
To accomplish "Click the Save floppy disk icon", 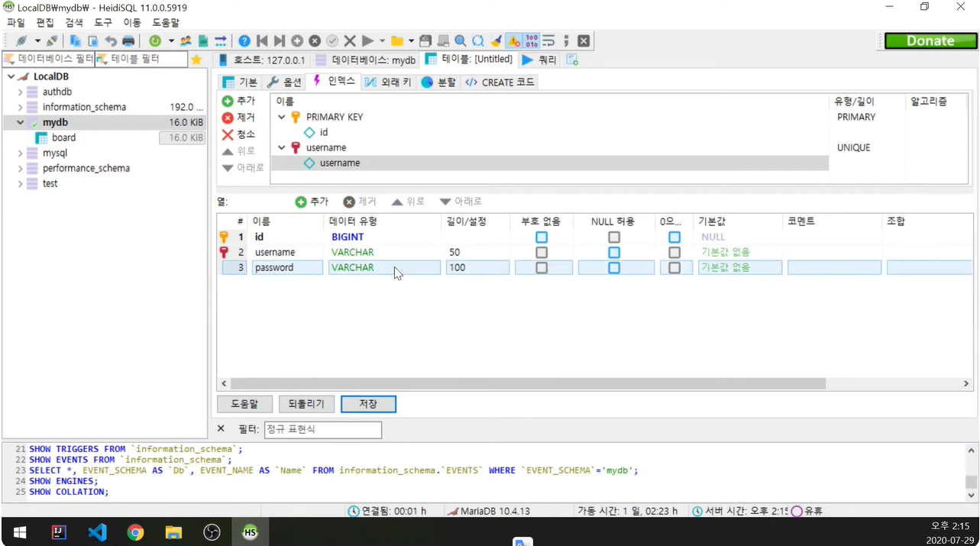I will [x=425, y=40].
